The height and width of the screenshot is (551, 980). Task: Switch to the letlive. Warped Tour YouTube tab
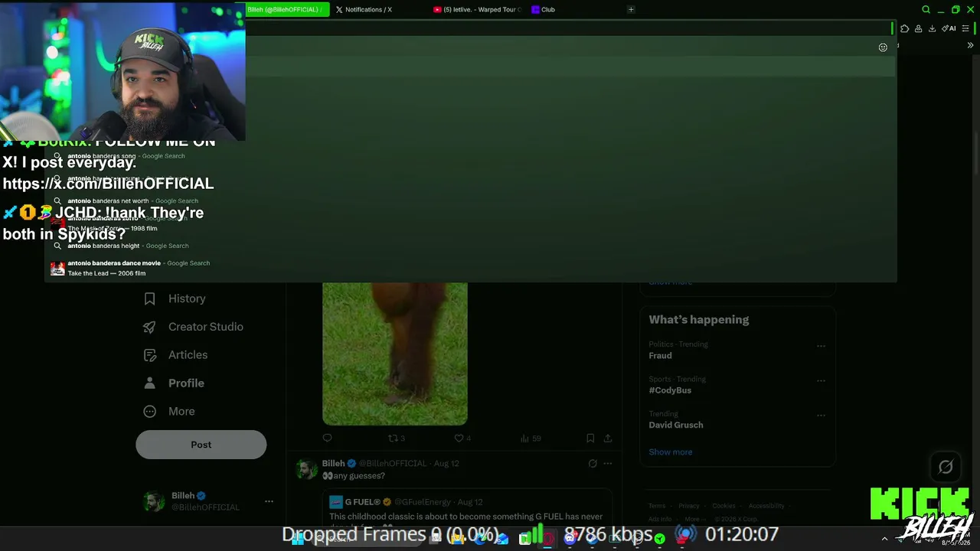pos(476,9)
